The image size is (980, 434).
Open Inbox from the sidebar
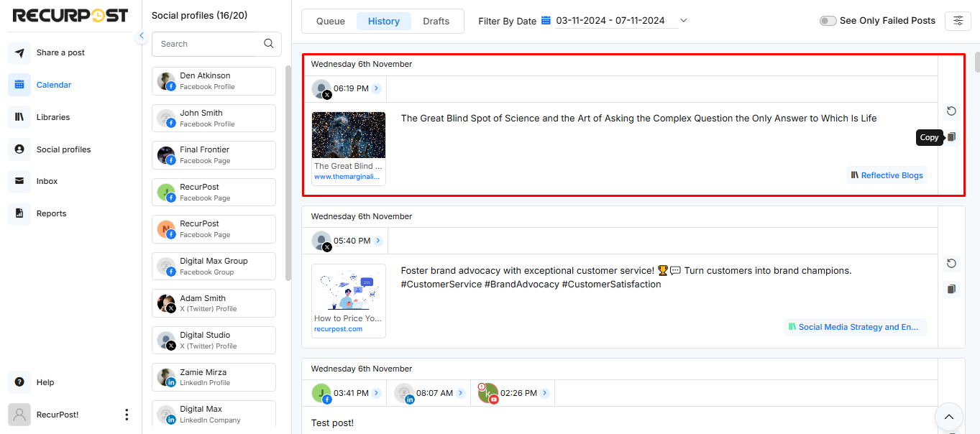(x=47, y=181)
